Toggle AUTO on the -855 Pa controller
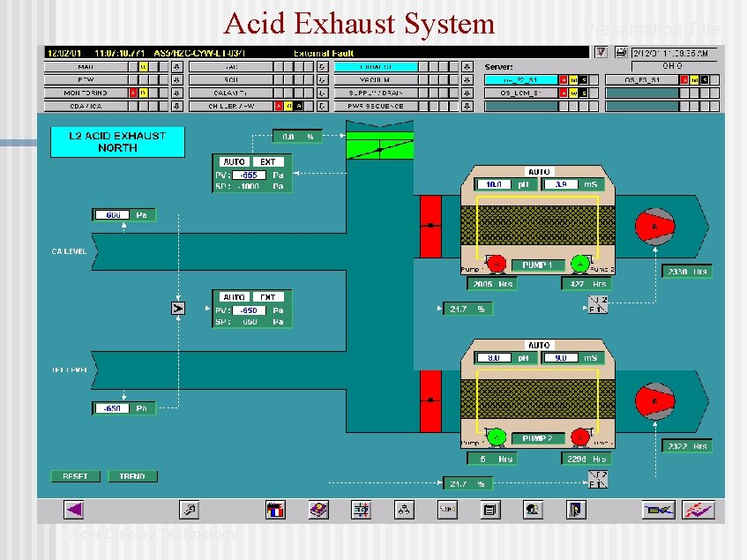This screenshot has height=560, width=747. pos(234,162)
